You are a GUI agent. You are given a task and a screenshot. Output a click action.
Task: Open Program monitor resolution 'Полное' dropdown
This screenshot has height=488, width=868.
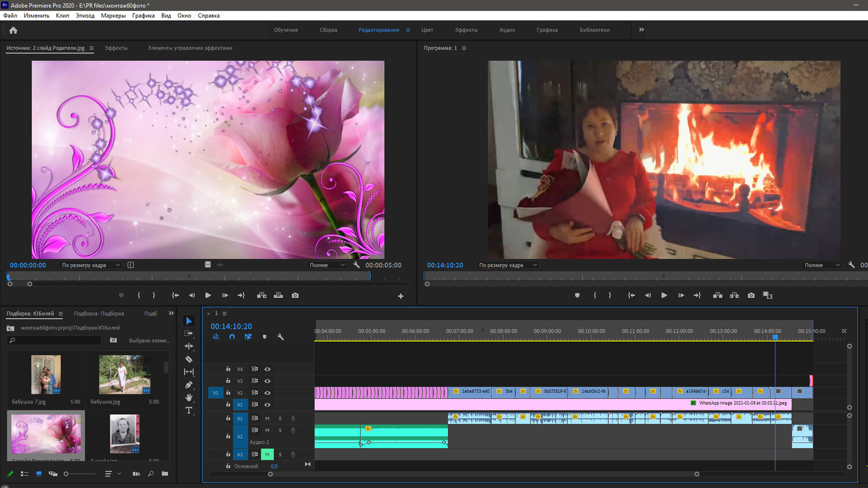[x=822, y=265]
